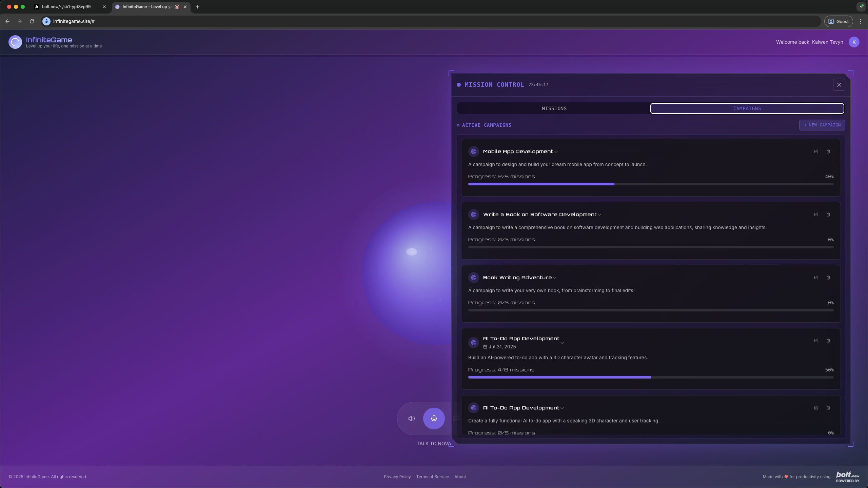Viewport: 868px width, 488px height.
Task: Click edit icon for Book Writing Adventure
Action: [816, 278]
